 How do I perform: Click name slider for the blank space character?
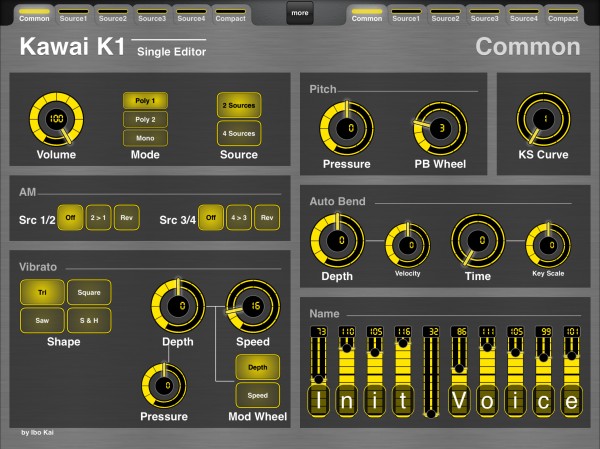431,376
